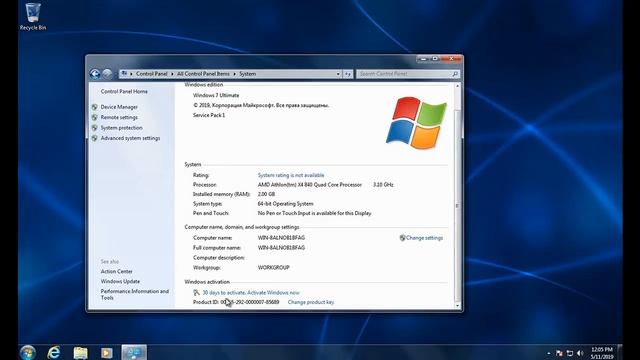Refresh the address bar location
Viewport: 640px width, 360px height.
coord(348,74)
